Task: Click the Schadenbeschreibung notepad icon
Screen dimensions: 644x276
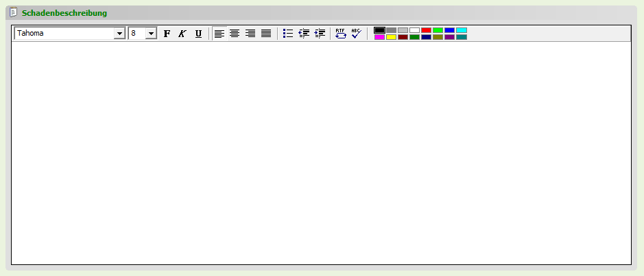Action: tap(14, 12)
